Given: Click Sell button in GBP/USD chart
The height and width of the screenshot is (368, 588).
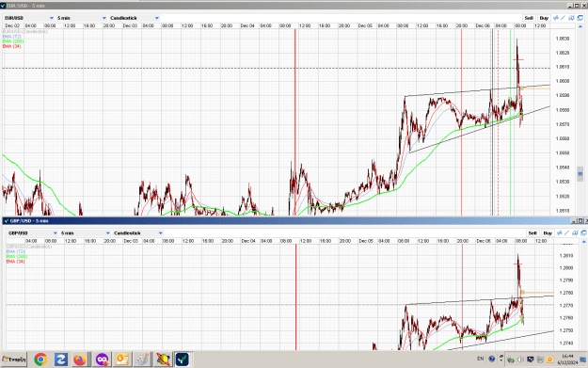Looking at the screenshot, I should pos(532,233).
